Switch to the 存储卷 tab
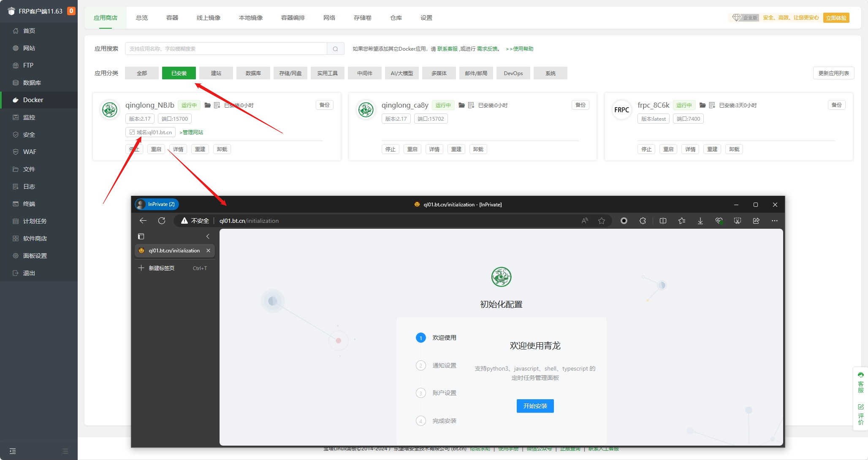The width and height of the screenshot is (868, 460). coord(363,18)
